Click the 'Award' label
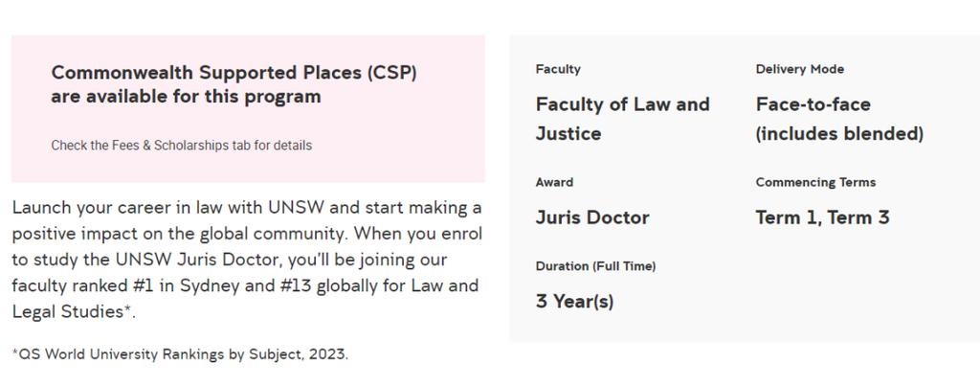The height and width of the screenshot is (386, 980). 554,183
